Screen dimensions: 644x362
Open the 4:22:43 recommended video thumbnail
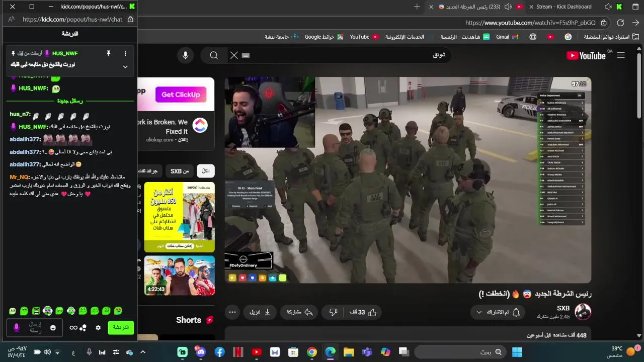(180, 276)
